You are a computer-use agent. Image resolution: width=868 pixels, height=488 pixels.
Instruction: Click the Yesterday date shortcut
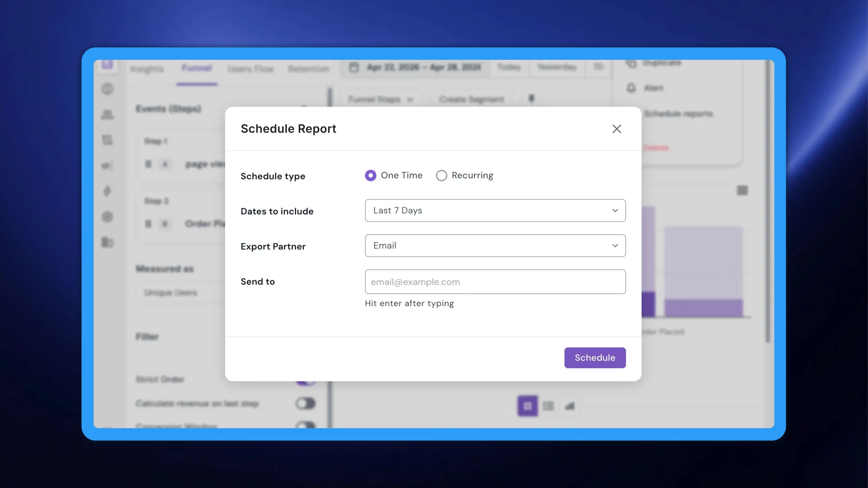557,67
